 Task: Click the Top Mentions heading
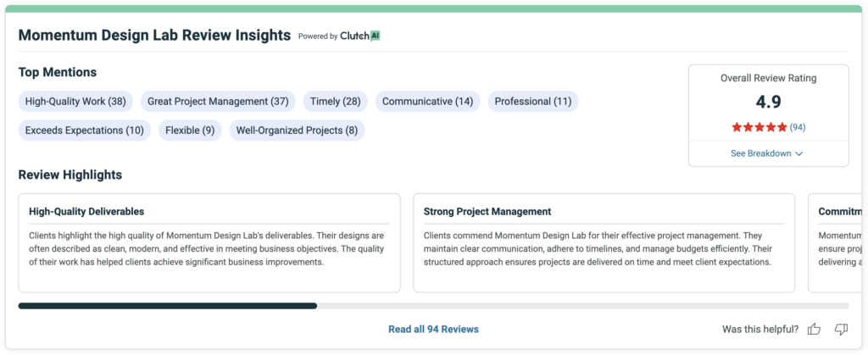[x=58, y=72]
